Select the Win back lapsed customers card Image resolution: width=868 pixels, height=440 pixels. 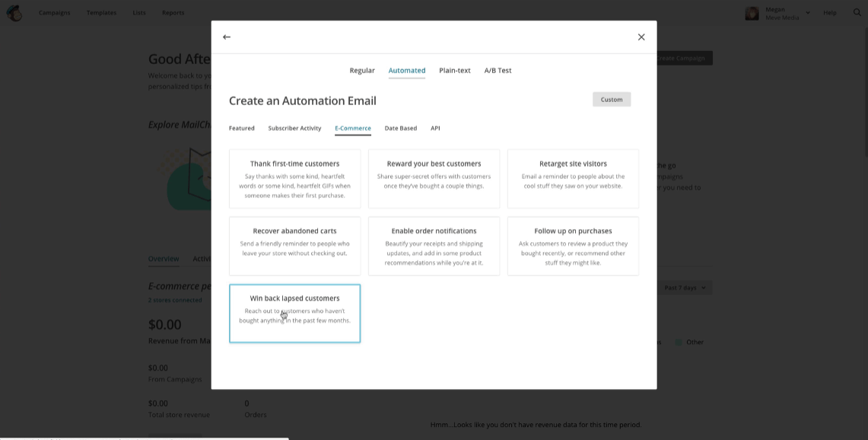click(x=294, y=314)
